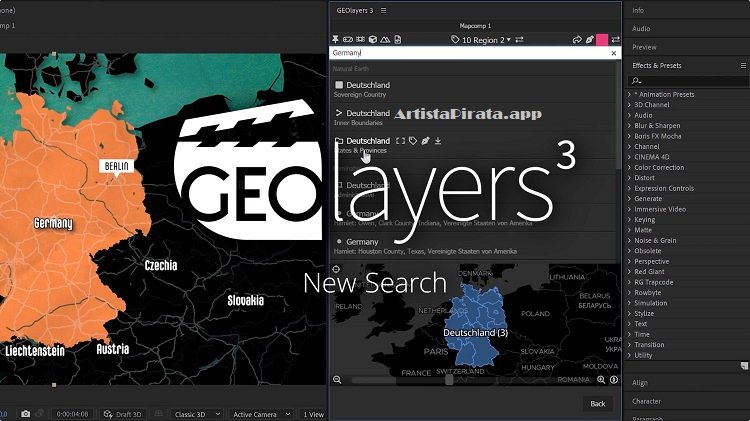Image resolution: width=750 pixels, height=421 pixels.
Task: Open the Classic 3D renderer dropdown
Action: click(197, 414)
